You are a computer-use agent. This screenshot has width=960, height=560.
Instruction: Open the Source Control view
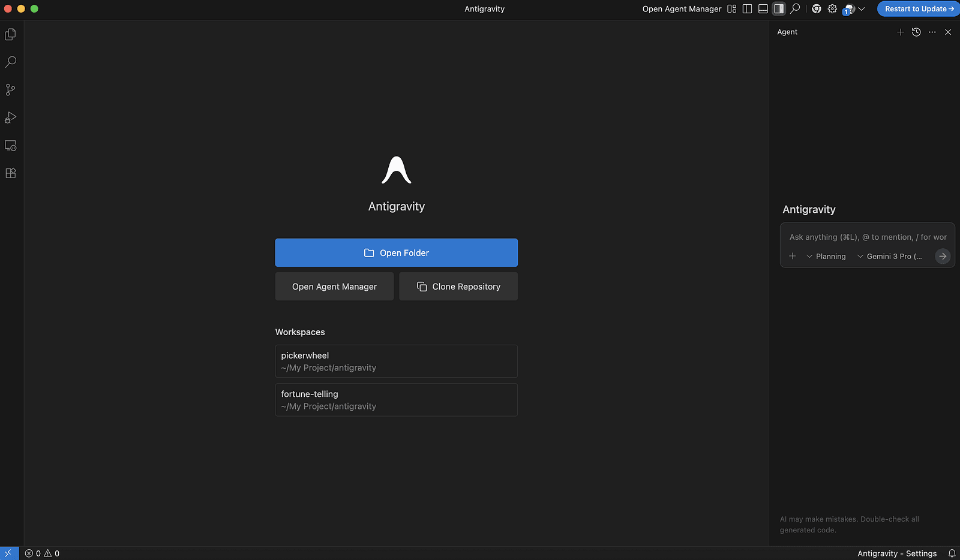[10, 90]
